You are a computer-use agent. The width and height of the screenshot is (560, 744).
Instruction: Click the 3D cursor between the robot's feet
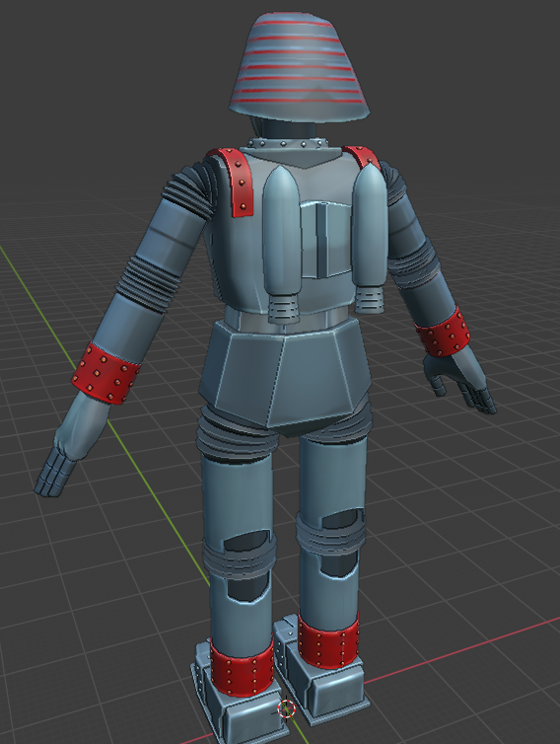point(286,709)
